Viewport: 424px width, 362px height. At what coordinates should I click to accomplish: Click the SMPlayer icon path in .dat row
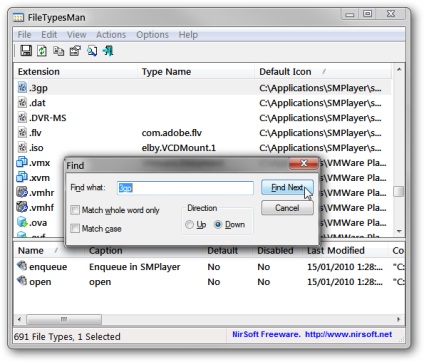[x=320, y=103]
